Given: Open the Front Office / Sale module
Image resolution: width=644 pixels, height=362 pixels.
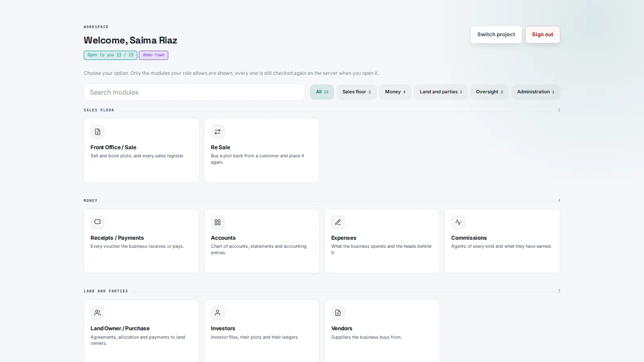Looking at the screenshot, I should coord(142,150).
